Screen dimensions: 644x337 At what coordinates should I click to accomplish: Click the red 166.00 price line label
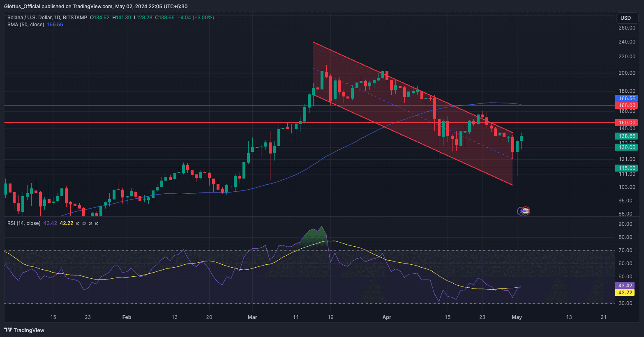(626, 105)
